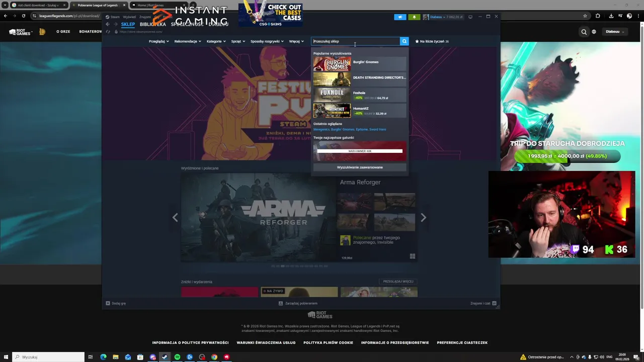Expand the 'Kategorie' dropdown
The image size is (644, 362).
coord(216,41)
